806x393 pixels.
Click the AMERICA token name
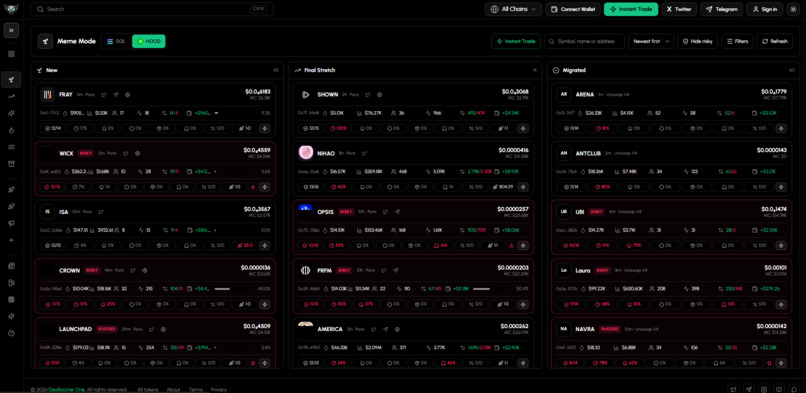click(x=330, y=329)
